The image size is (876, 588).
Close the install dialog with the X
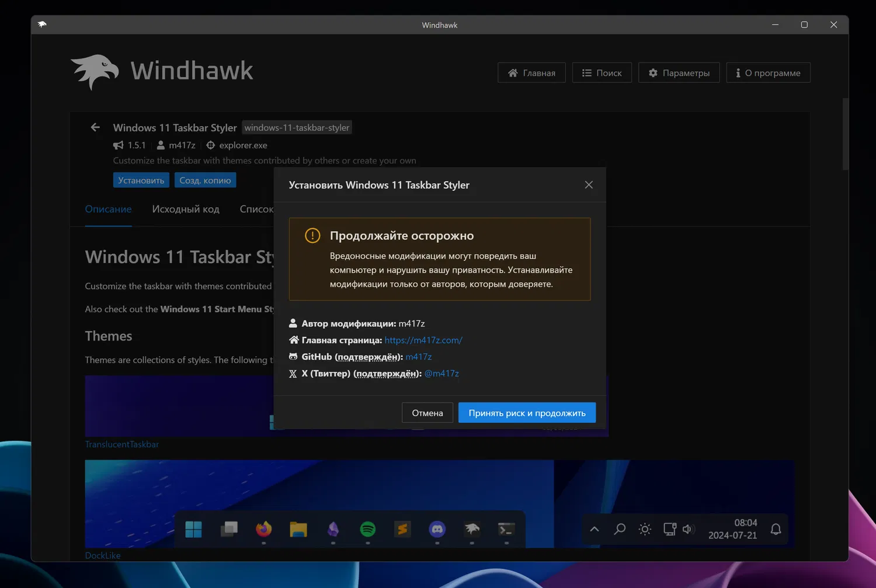(x=589, y=185)
